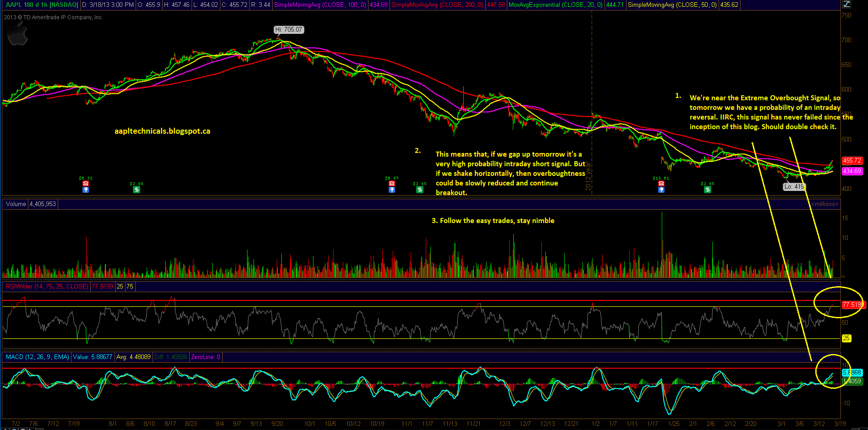Viewport: 868px width, 430px height.
Task: Click the green 1.4059 MACD axis bubble
Action: point(852,381)
